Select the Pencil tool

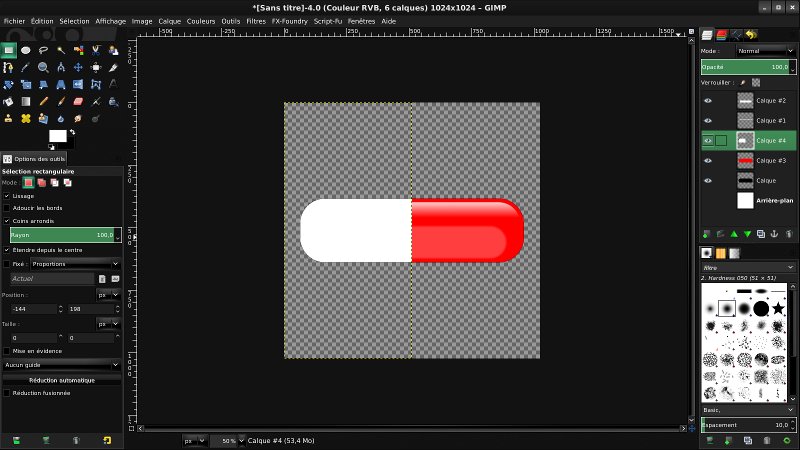click(x=43, y=102)
